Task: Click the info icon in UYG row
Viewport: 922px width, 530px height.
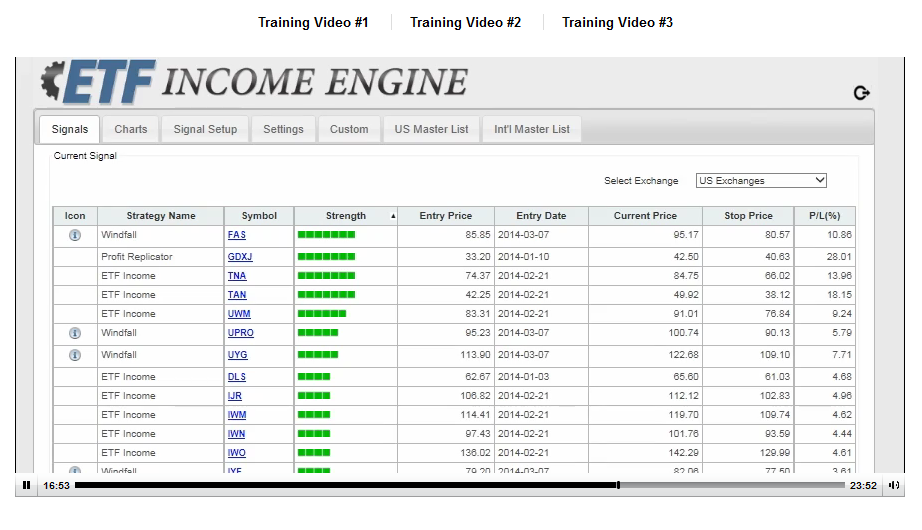Action: click(75, 355)
